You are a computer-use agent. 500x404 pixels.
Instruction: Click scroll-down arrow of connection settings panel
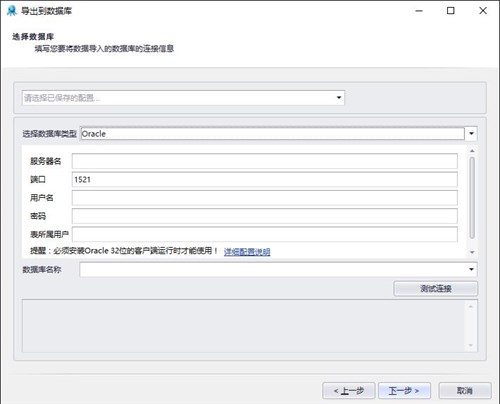click(472, 252)
